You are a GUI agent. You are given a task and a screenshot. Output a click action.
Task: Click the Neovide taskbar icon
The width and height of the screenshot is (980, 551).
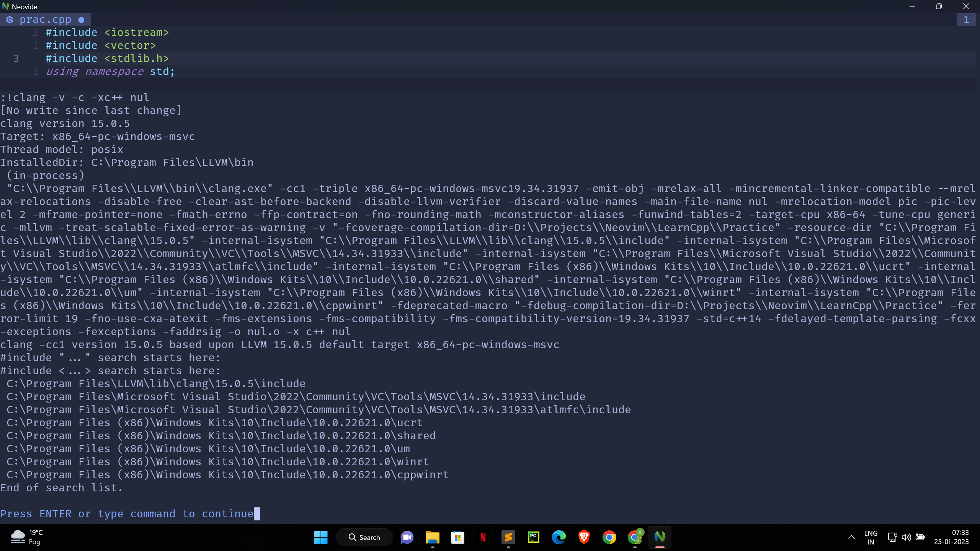660,537
